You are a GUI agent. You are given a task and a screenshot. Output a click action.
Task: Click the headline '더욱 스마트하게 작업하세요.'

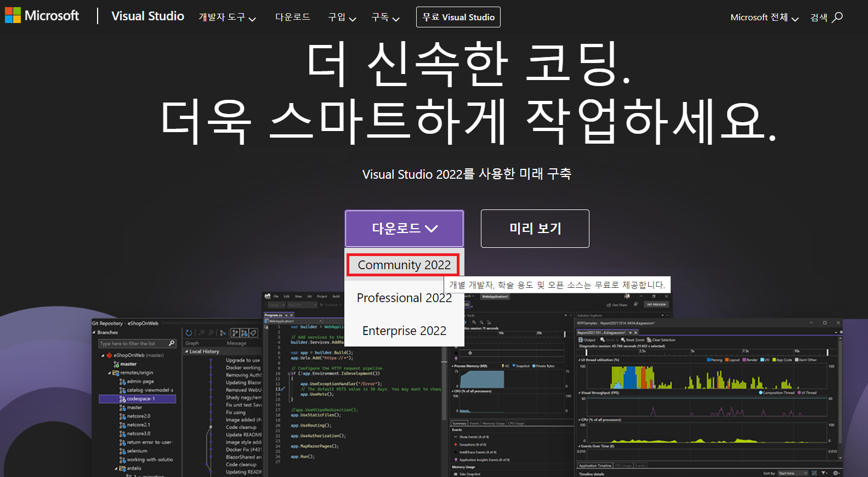(468, 121)
